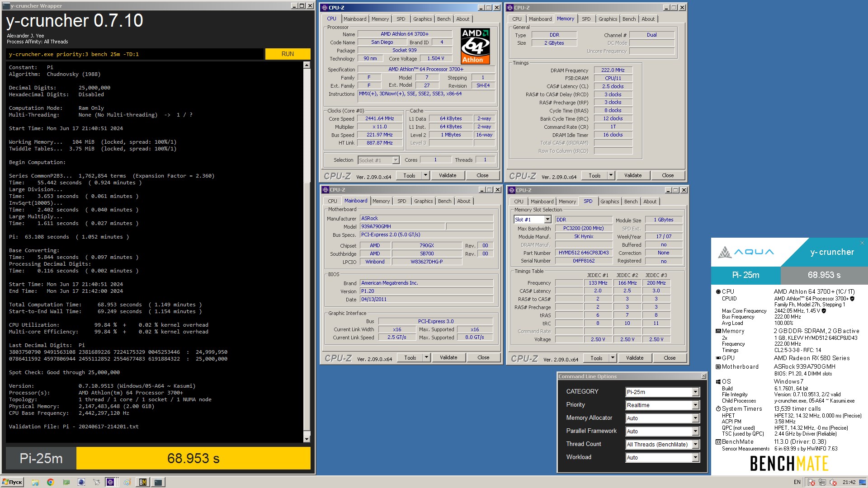The width and height of the screenshot is (868, 488).
Task: Click the y-cruncher Wrapper title bar icon
Action: [x=6, y=6]
